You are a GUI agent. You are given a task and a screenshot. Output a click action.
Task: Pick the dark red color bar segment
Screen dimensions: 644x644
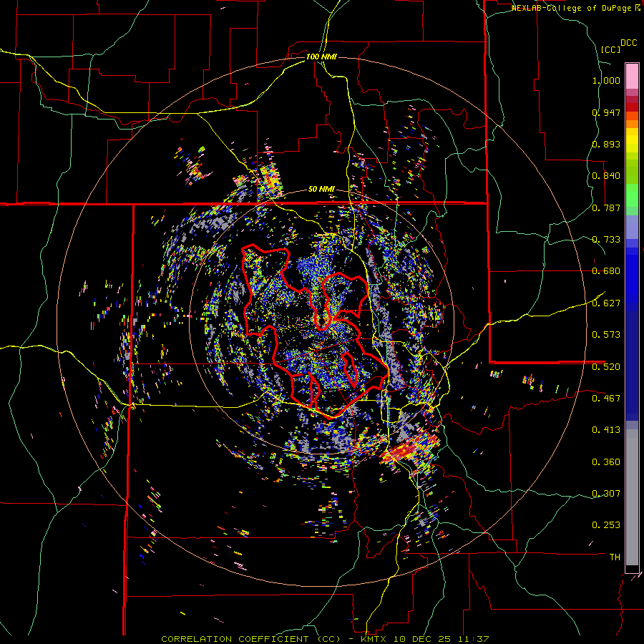tap(632, 107)
